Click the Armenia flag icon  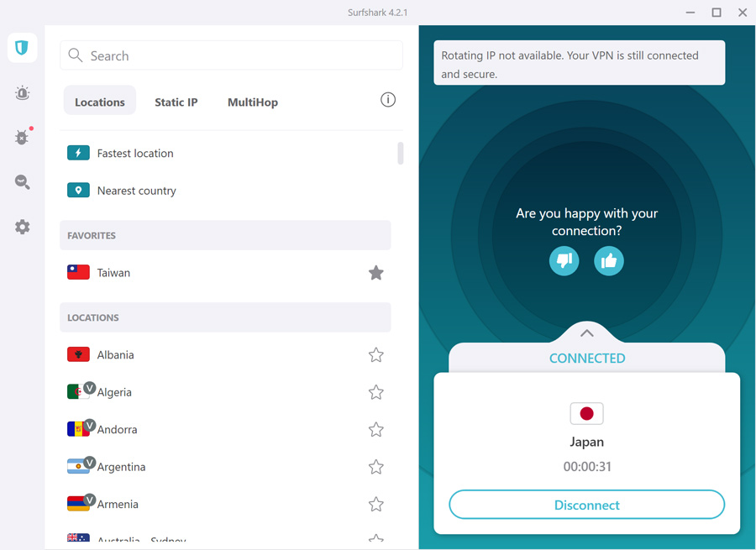coord(78,503)
